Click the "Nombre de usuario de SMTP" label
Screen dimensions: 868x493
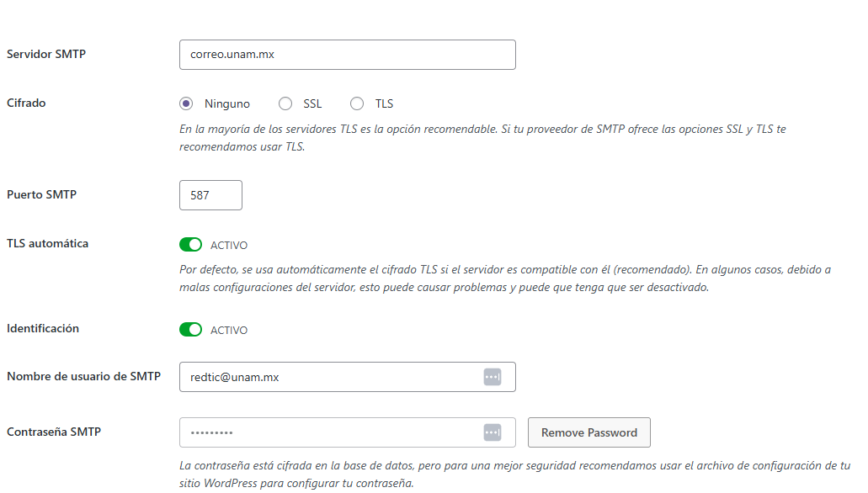point(83,377)
